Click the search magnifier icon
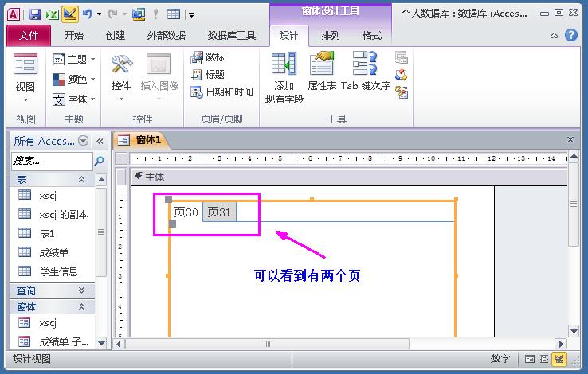588x374 pixels. tap(100, 161)
